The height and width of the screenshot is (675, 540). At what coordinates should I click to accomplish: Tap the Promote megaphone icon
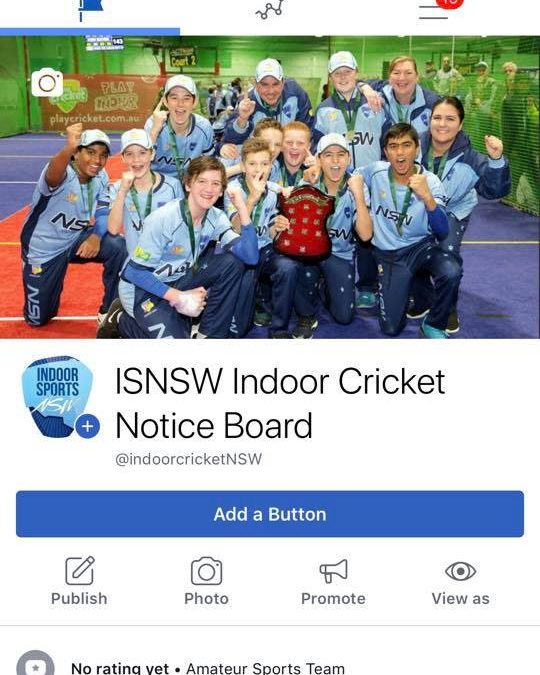tap(334, 571)
